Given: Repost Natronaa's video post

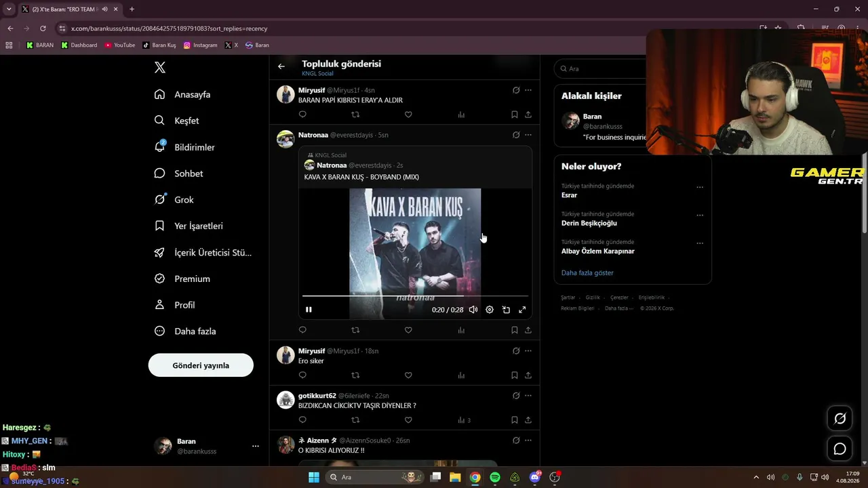Looking at the screenshot, I should [355, 330].
